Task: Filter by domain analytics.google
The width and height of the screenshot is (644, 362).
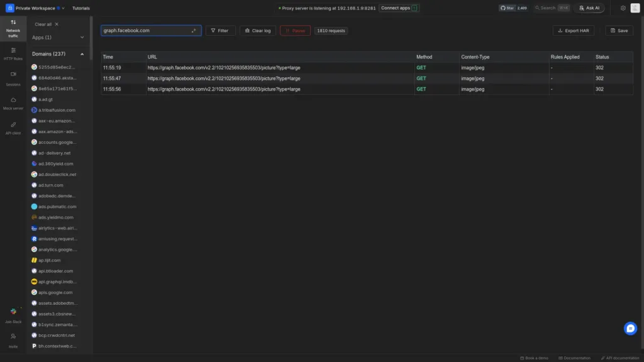Action: pyautogui.click(x=58, y=250)
